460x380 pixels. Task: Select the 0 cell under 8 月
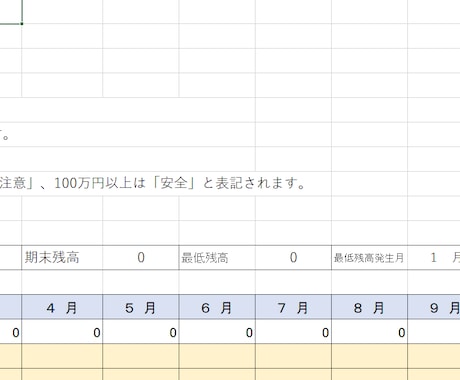(369, 332)
